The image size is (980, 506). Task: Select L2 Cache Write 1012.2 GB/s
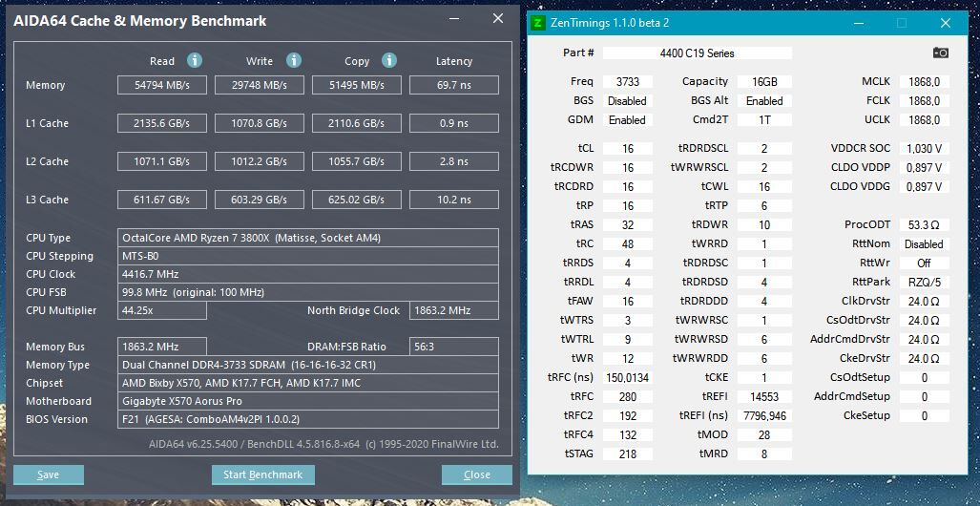(260, 161)
